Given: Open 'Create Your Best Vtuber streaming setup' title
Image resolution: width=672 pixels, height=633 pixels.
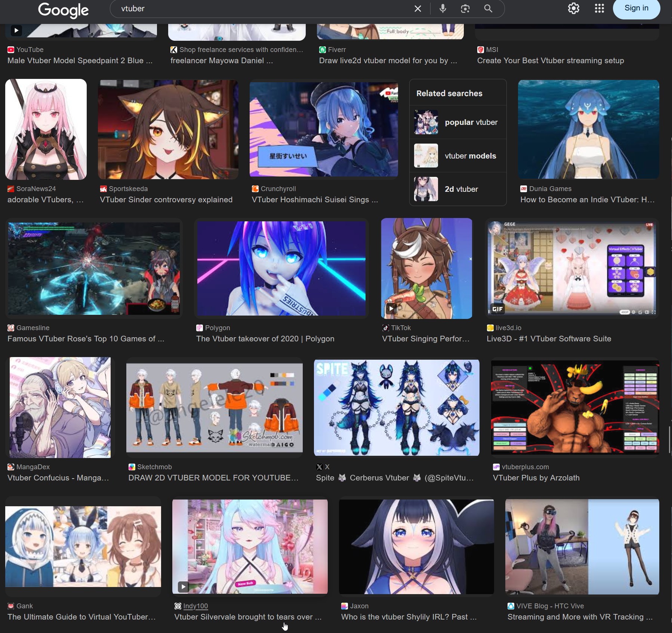Looking at the screenshot, I should (x=551, y=61).
